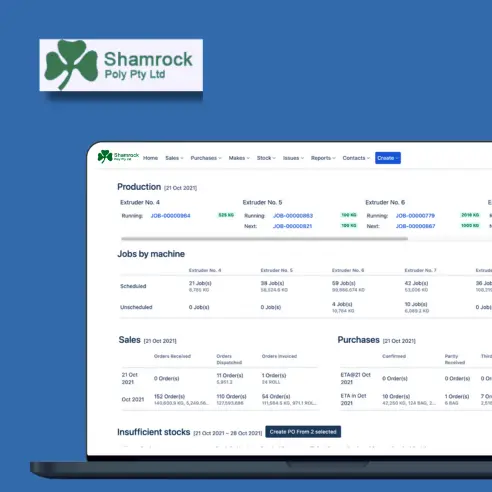Click the 10 Order(s) confirmed ETA in Oct 2021

396,396
